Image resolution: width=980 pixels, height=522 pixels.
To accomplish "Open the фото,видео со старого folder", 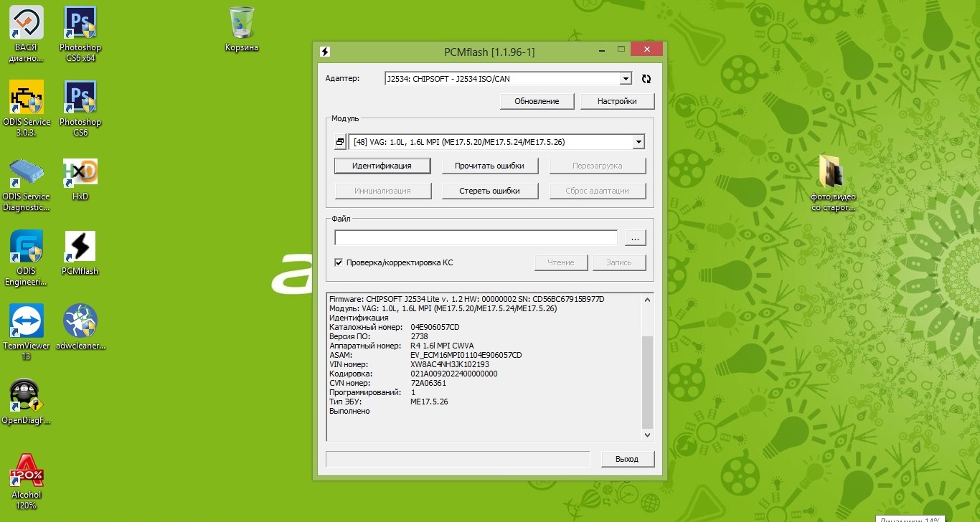I will coord(834,183).
